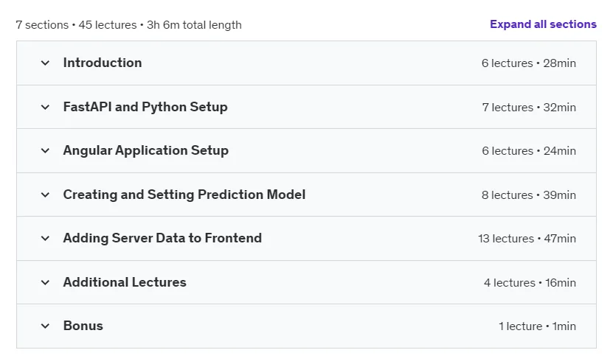This screenshot has width=613, height=364.
Task: Open Angular Application Setup title
Action: pos(146,150)
